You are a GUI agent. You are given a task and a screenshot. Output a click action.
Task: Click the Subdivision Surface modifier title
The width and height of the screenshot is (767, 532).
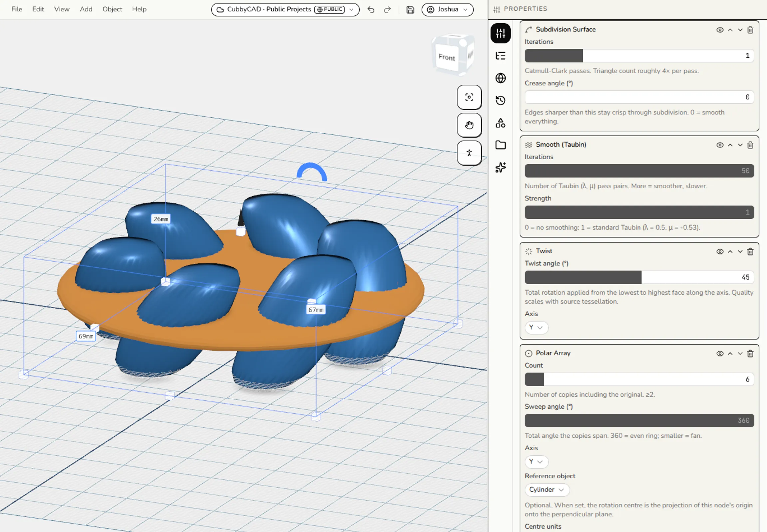coord(565,29)
